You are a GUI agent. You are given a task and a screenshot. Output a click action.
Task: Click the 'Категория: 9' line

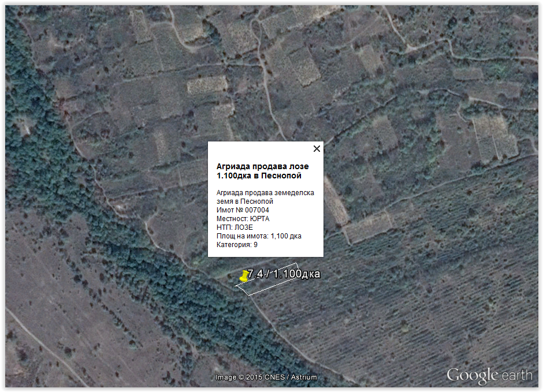point(237,245)
